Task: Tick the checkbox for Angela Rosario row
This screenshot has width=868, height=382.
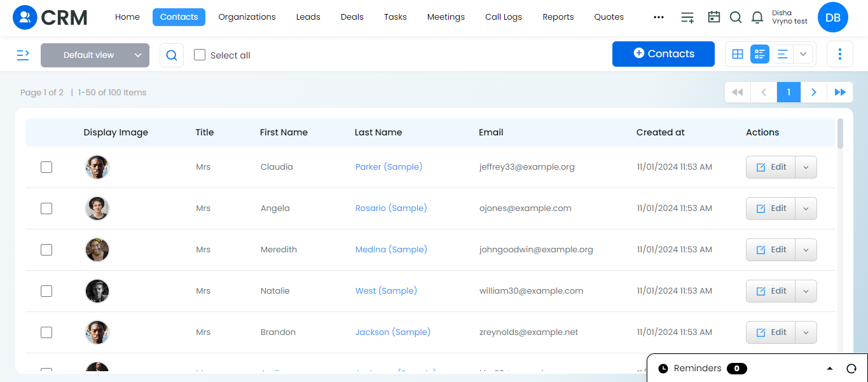Action: (x=46, y=208)
